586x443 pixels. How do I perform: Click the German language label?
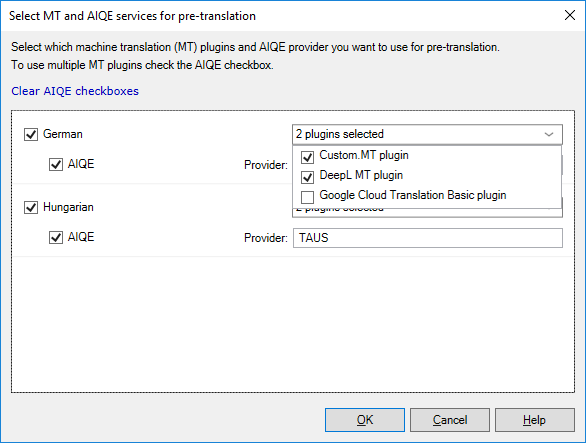[62, 134]
